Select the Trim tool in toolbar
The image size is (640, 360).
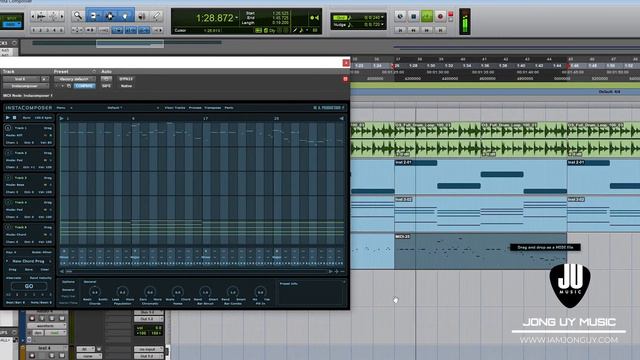(93, 16)
